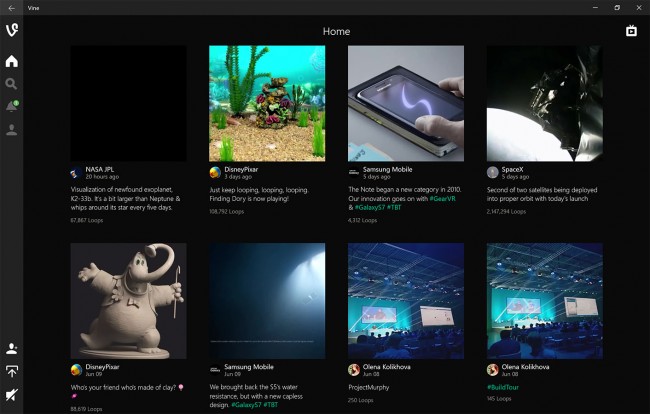Viewport: 650px width, 414px height.
Task: Click the "250 Loops" count
Action: [361, 400]
